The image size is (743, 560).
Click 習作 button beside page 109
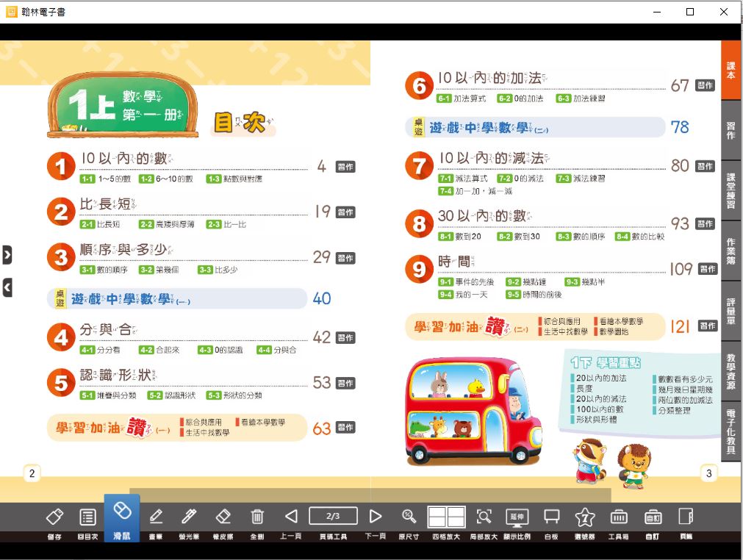708,269
